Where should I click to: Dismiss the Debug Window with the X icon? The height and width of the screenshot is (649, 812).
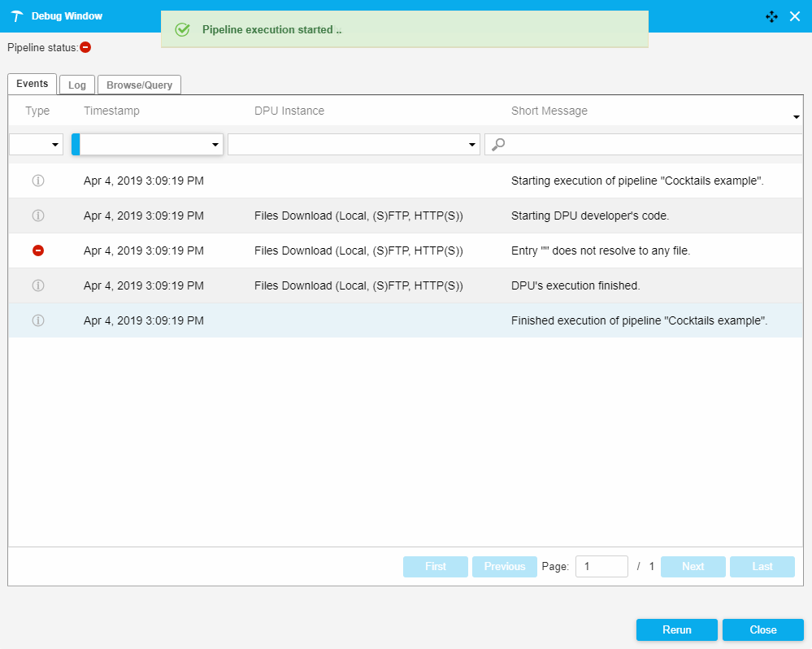point(795,16)
